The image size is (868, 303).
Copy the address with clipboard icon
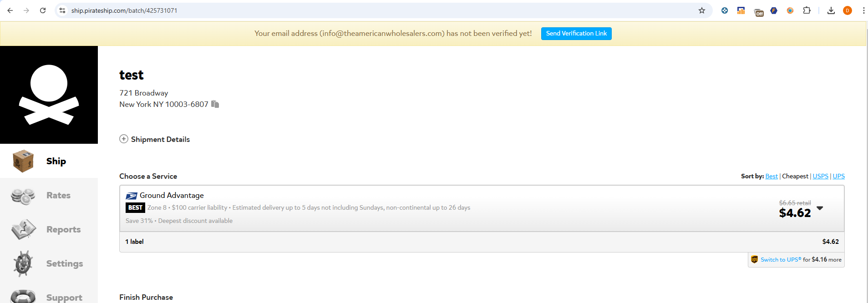[x=215, y=104]
